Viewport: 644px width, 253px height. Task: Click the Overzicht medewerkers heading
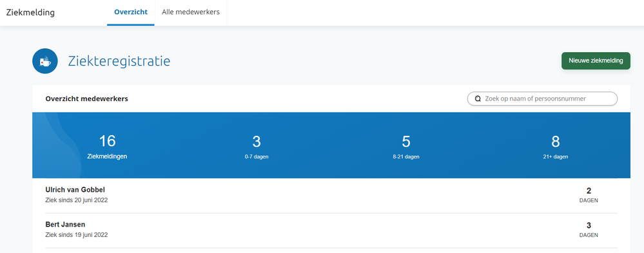click(86, 99)
